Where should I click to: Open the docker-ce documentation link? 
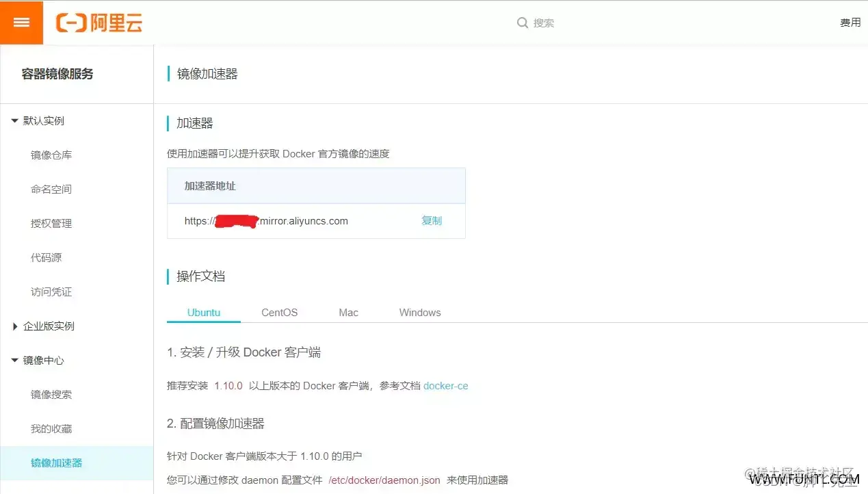pos(445,385)
